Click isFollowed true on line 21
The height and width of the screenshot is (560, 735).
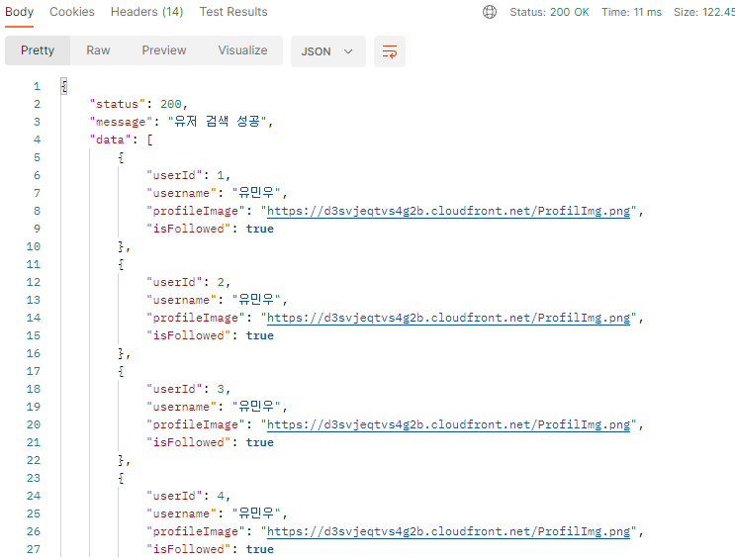(x=210, y=442)
